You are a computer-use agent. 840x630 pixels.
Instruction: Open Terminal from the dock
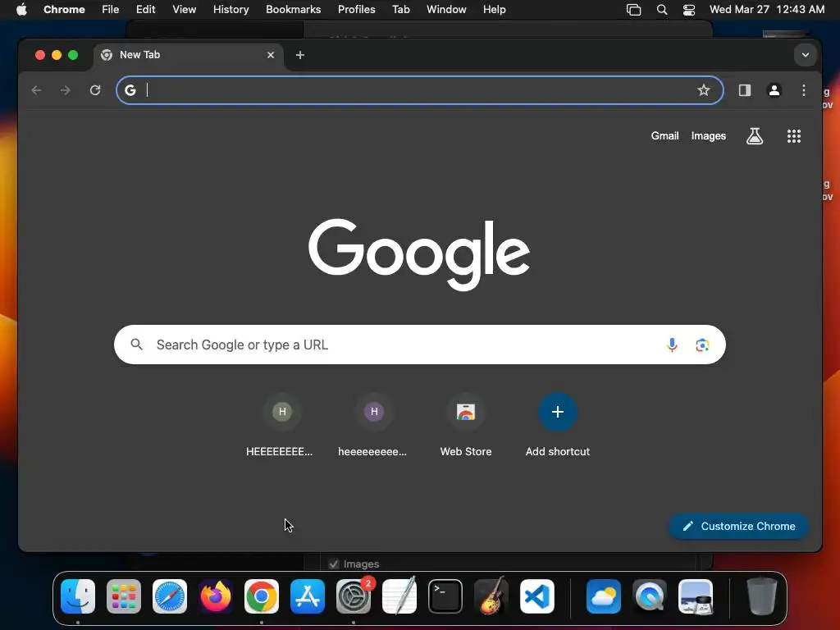(445, 596)
